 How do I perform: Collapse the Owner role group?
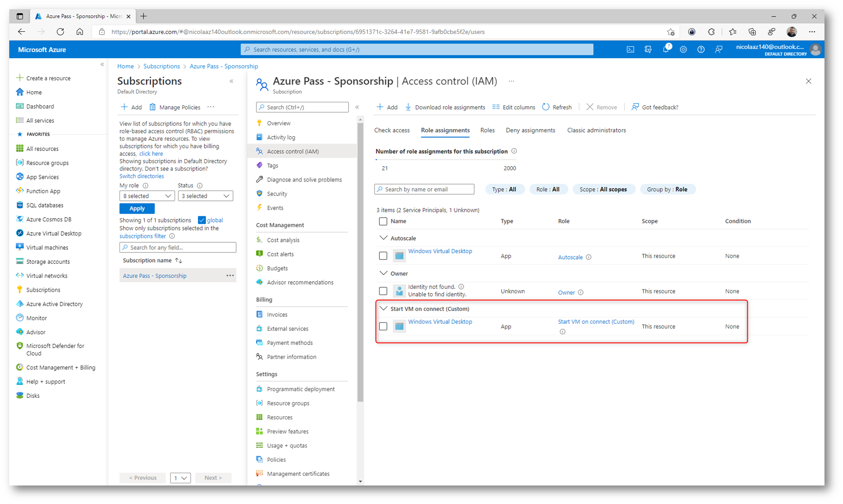pos(383,273)
